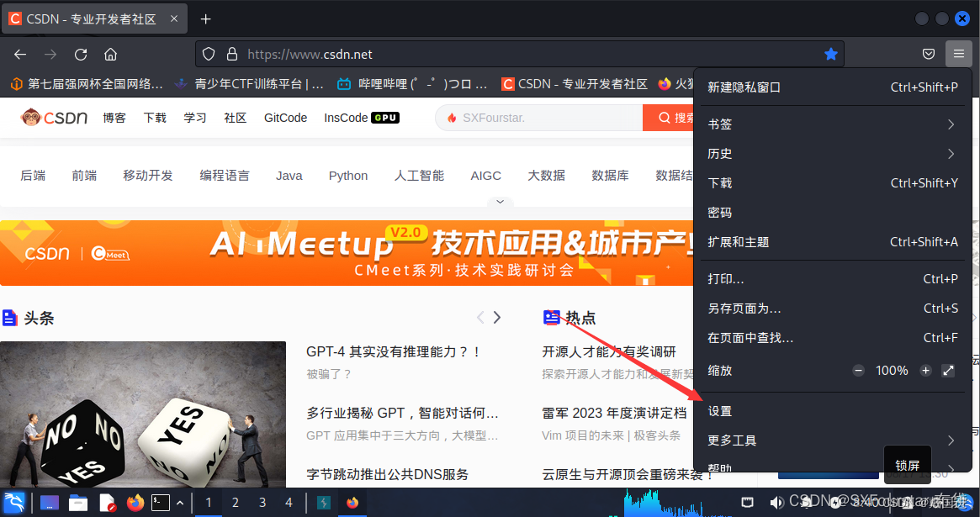
Task: Expand the 书签 submenu
Action: click(833, 124)
